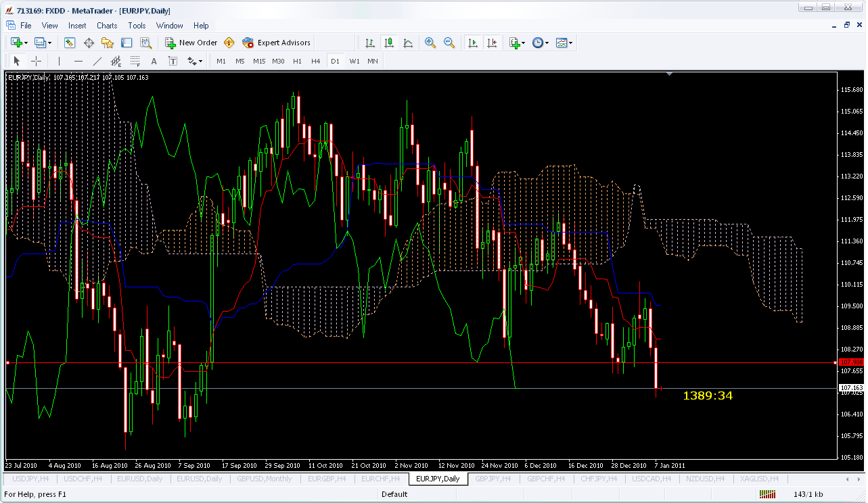Open the Templates dropdown
Image resolution: width=868 pixels, height=503 pixels.
click(564, 43)
